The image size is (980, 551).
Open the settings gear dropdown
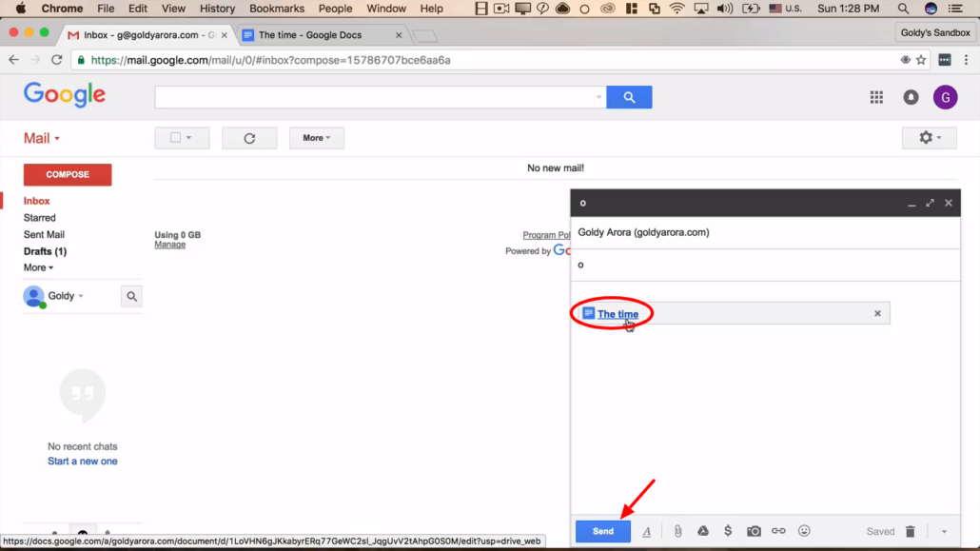pyautogui.click(x=930, y=138)
